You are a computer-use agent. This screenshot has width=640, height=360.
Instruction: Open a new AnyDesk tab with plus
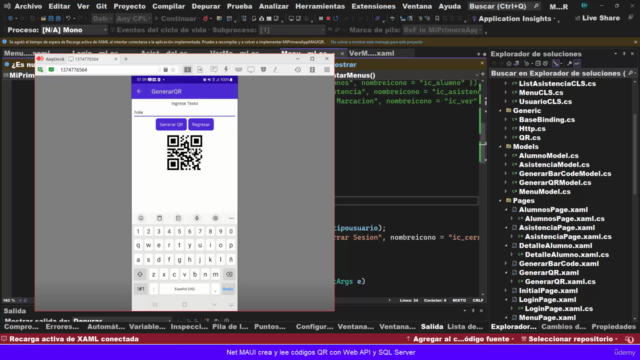tap(126, 59)
